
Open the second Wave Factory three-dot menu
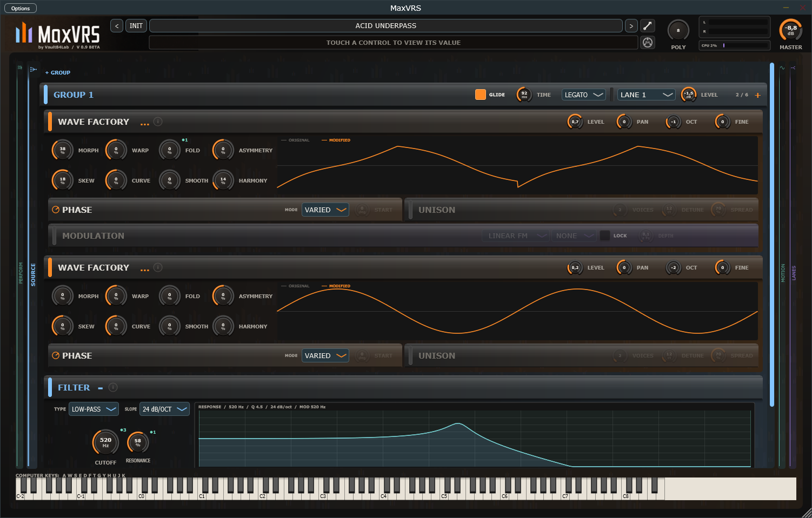(x=145, y=270)
